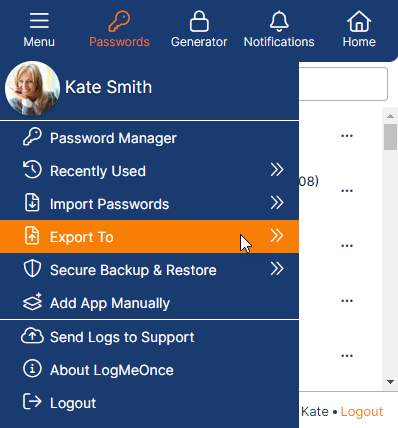This screenshot has height=428, width=398.
Task: Expand the Export To submenu chevron
Action: point(277,236)
